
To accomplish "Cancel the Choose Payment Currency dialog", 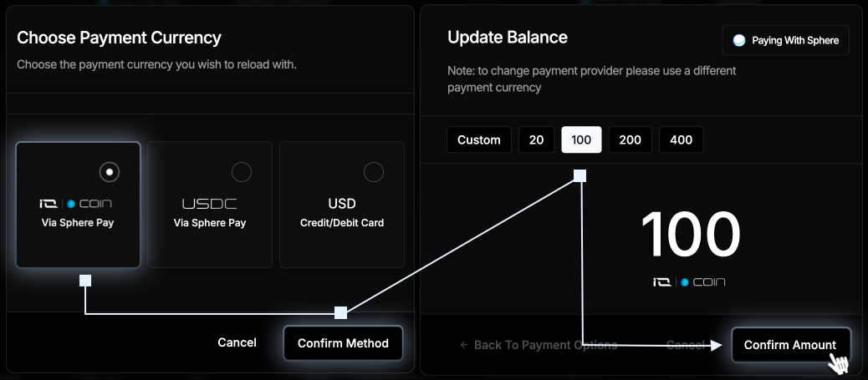I will click(x=237, y=343).
